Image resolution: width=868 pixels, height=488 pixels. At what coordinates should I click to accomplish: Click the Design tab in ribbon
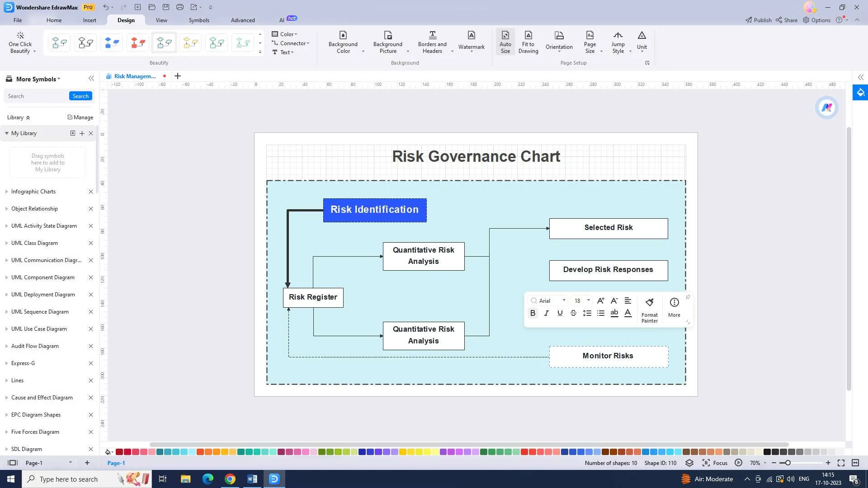[x=126, y=20]
